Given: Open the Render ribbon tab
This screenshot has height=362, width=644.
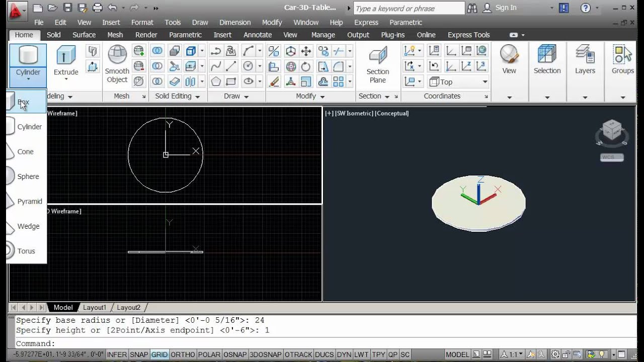Looking at the screenshot, I should coord(146,35).
